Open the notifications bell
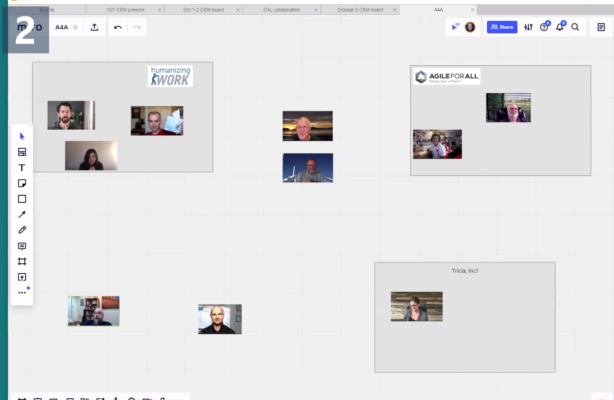The width and height of the screenshot is (614, 400). tap(560, 27)
